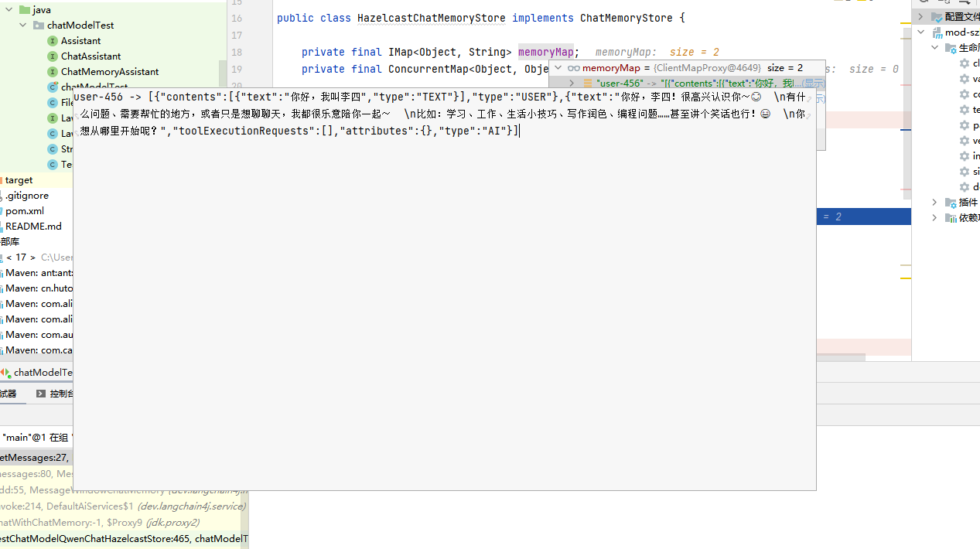This screenshot has height=549, width=980.
Task: Select the chatModelTest package icon
Action: (x=39, y=26)
